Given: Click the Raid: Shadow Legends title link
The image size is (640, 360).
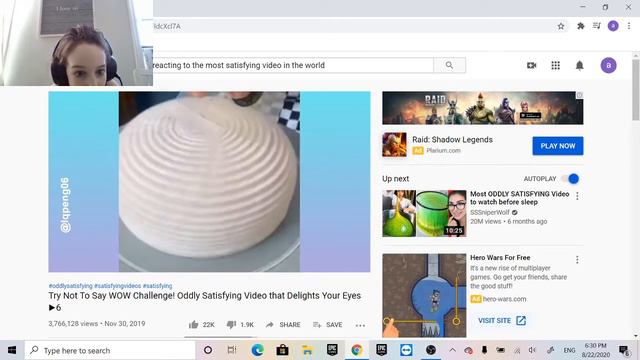Looking at the screenshot, I should (452, 140).
